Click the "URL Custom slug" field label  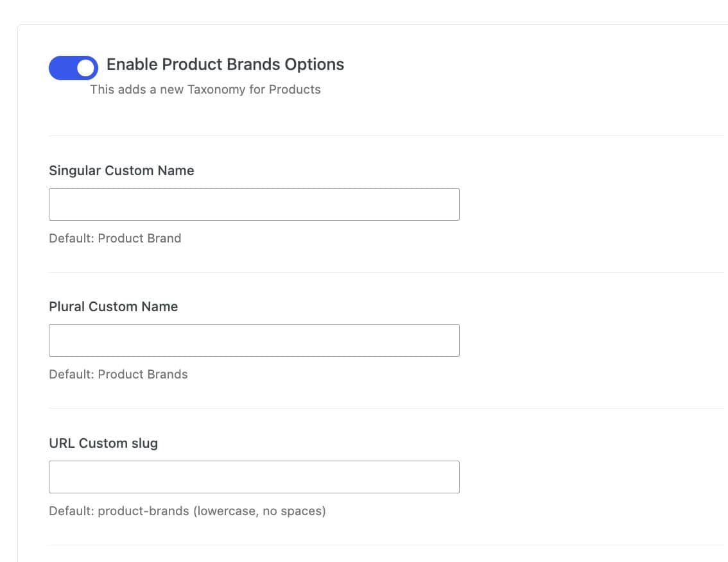point(103,443)
